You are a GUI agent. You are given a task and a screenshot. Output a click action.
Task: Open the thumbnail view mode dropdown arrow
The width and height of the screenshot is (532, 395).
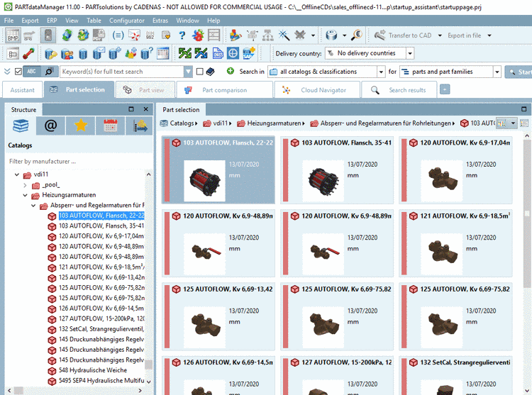click(x=513, y=123)
